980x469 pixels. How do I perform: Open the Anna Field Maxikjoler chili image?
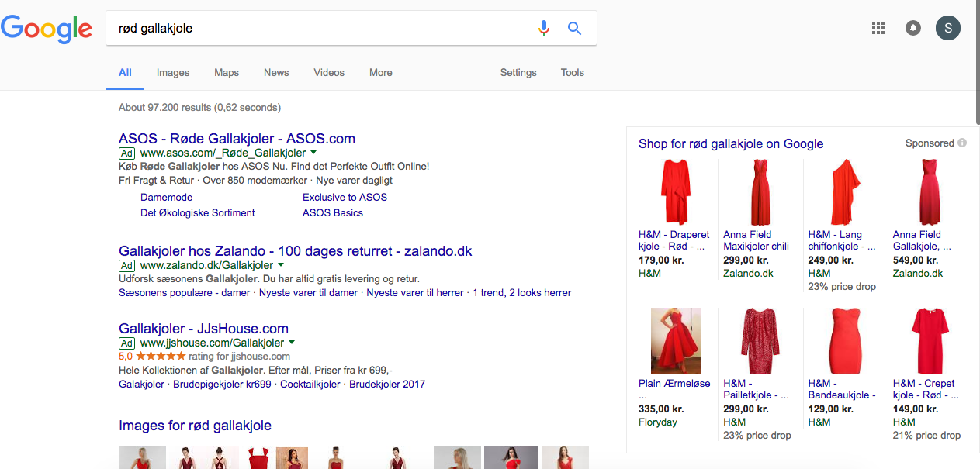(760, 192)
